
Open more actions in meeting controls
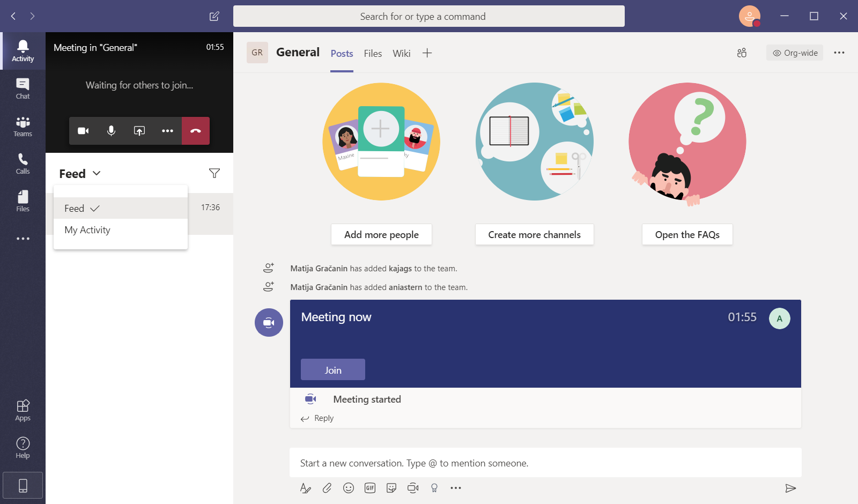tap(167, 131)
